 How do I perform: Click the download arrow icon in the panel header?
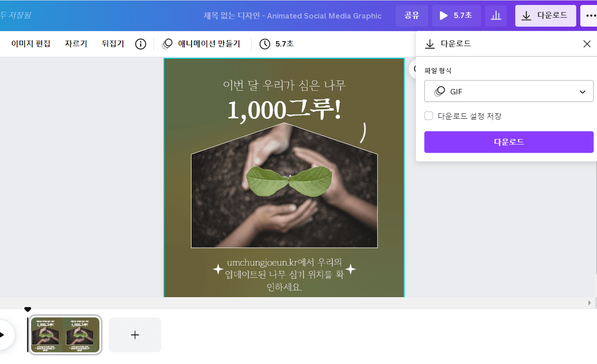click(x=429, y=44)
